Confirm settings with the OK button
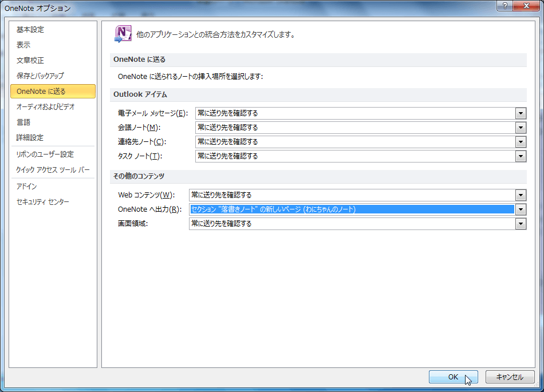This screenshot has height=392, width=544. tap(453, 377)
